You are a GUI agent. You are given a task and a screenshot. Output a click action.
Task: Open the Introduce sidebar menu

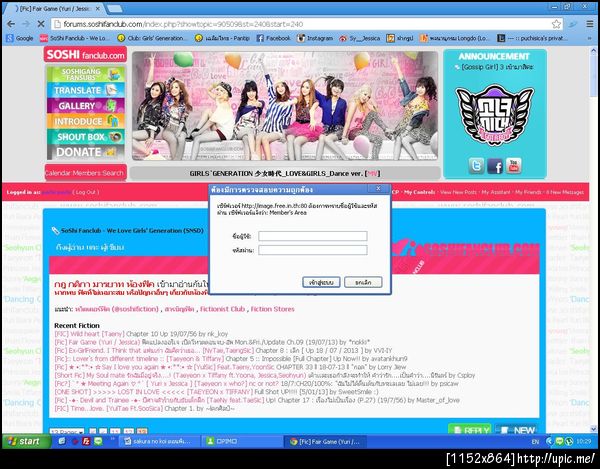point(86,121)
